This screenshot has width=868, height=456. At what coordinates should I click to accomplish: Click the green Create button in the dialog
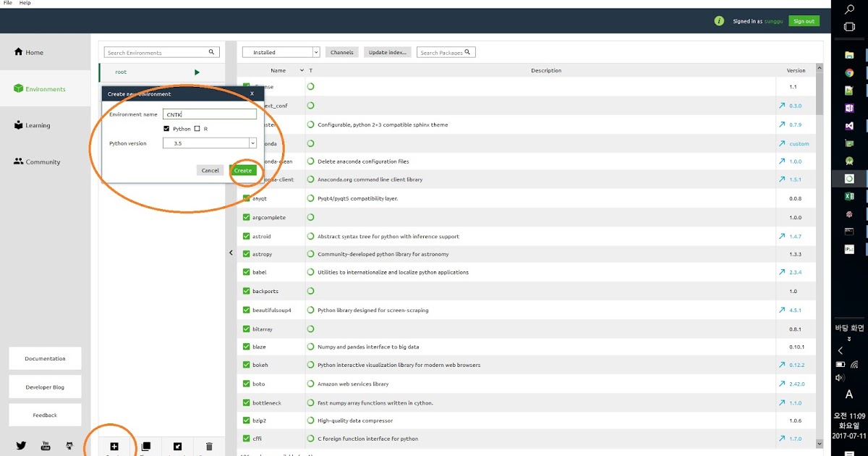[243, 170]
